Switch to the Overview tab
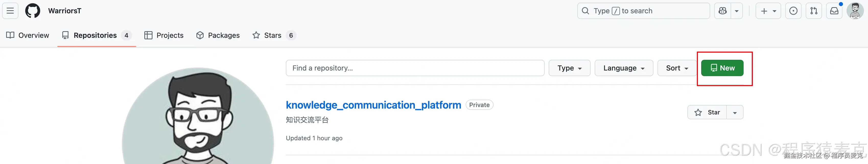 (x=28, y=35)
